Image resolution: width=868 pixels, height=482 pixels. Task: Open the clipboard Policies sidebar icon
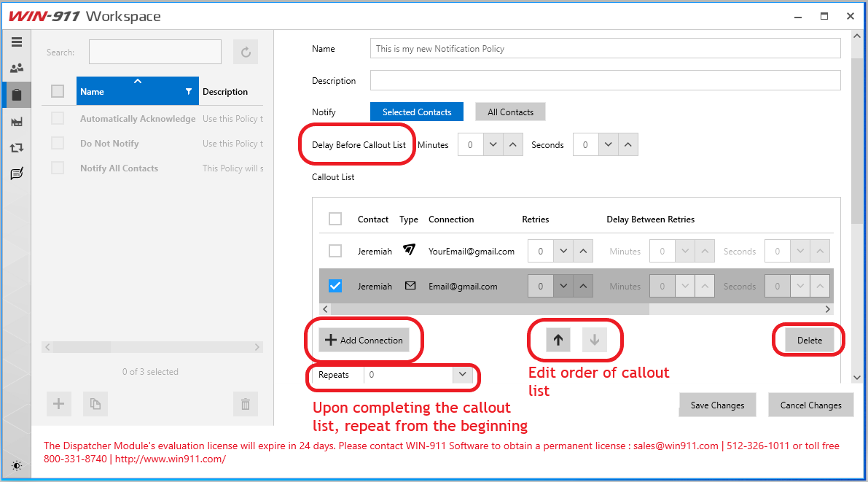[17, 95]
